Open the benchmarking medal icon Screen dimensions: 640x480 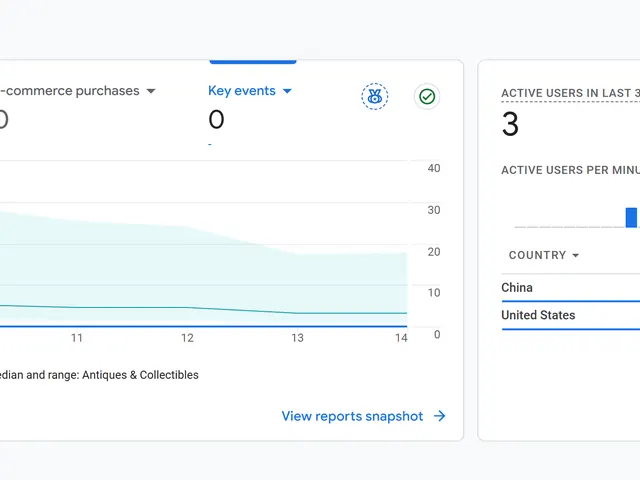375,96
